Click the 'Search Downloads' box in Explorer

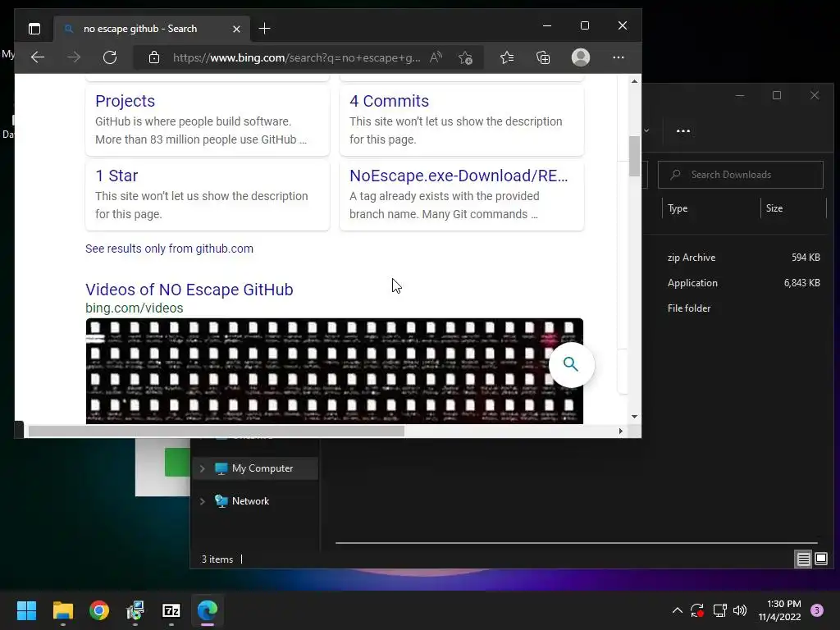[741, 175]
